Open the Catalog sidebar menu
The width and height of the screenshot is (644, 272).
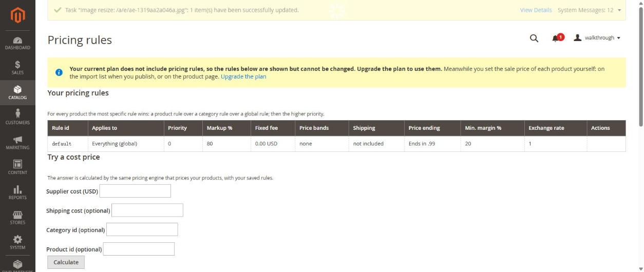point(17,92)
